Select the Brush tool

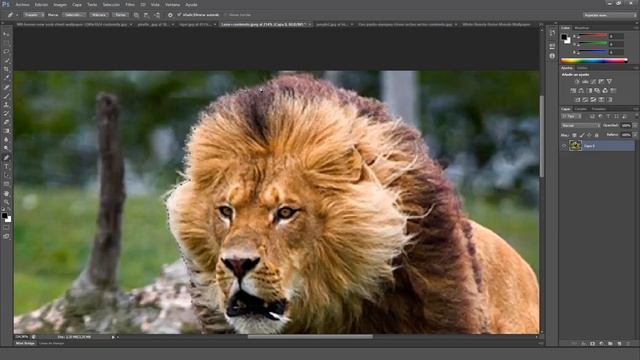(x=6, y=96)
